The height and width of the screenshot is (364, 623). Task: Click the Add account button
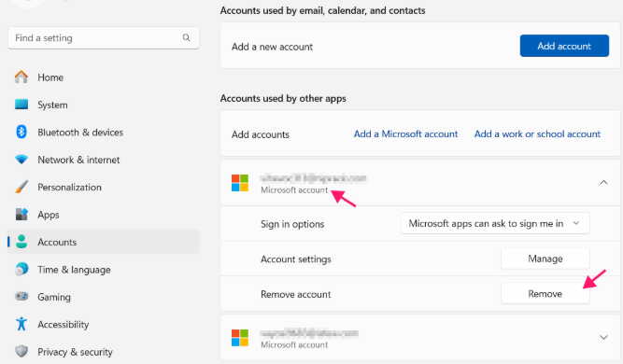pyautogui.click(x=564, y=46)
